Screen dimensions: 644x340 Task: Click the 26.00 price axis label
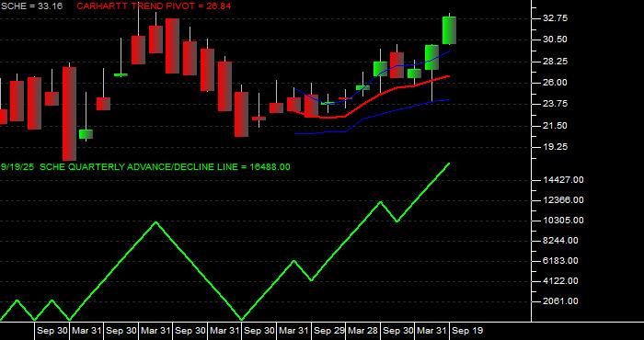coord(555,83)
